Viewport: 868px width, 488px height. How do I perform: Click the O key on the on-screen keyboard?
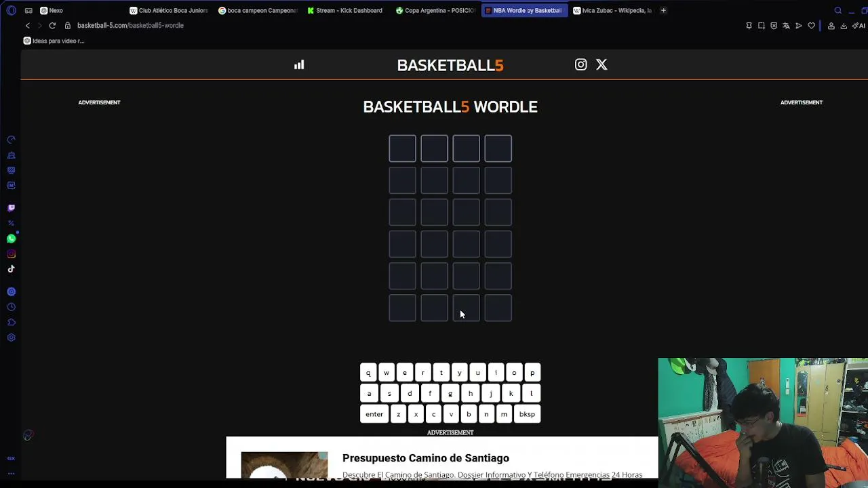coord(514,373)
